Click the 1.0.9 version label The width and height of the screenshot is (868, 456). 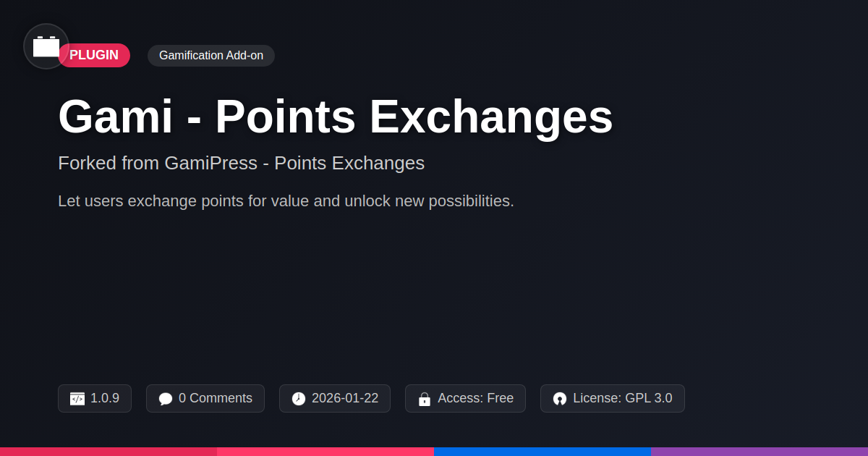pos(105,398)
